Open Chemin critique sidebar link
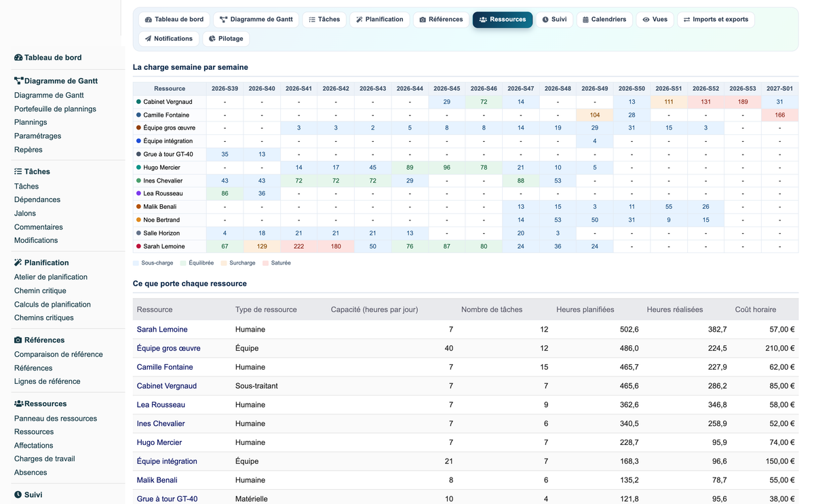 point(40,290)
